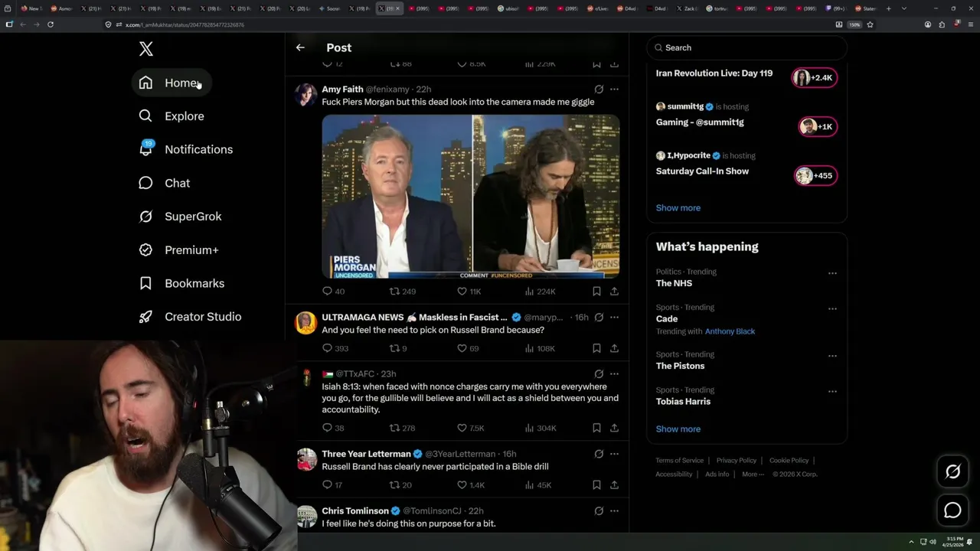
Task: Open the floating Grok button at bottom right
Action: click(x=952, y=472)
